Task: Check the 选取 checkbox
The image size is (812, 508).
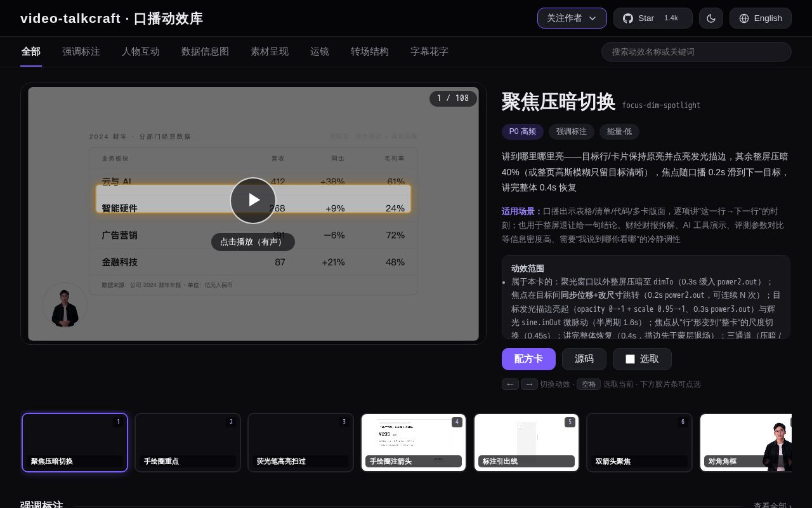Action: tap(630, 359)
